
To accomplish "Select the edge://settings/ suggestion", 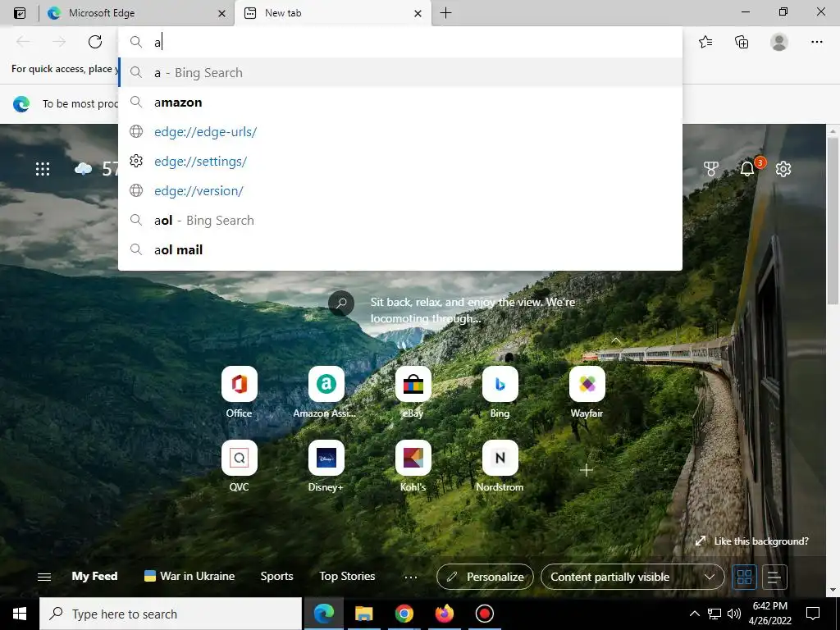I will click(x=400, y=161).
